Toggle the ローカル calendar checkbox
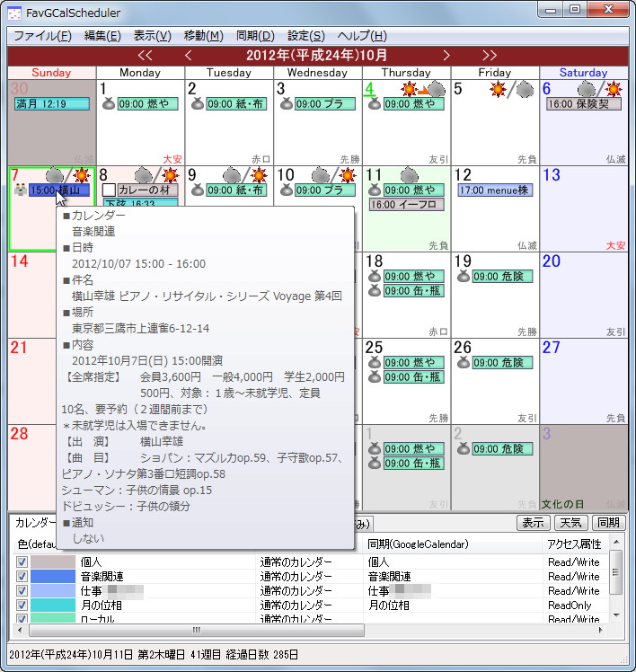Viewport: 636px width, 672px height. [22, 618]
